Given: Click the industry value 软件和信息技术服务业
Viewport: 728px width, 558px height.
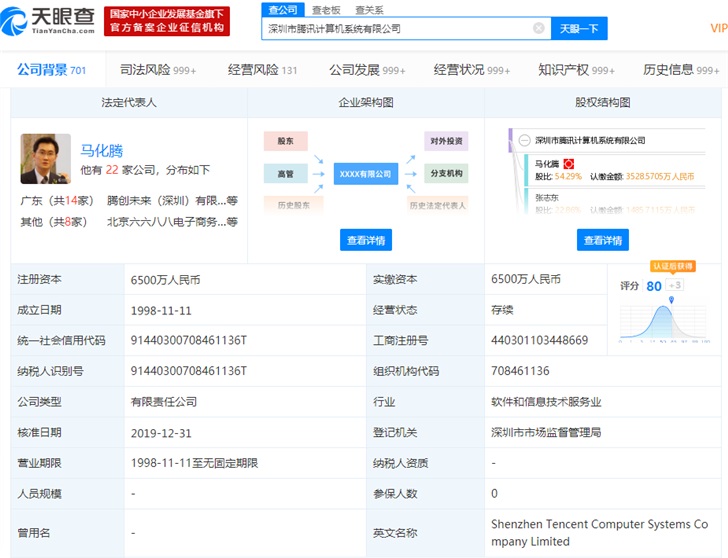Looking at the screenshot, I should (546, 402).
